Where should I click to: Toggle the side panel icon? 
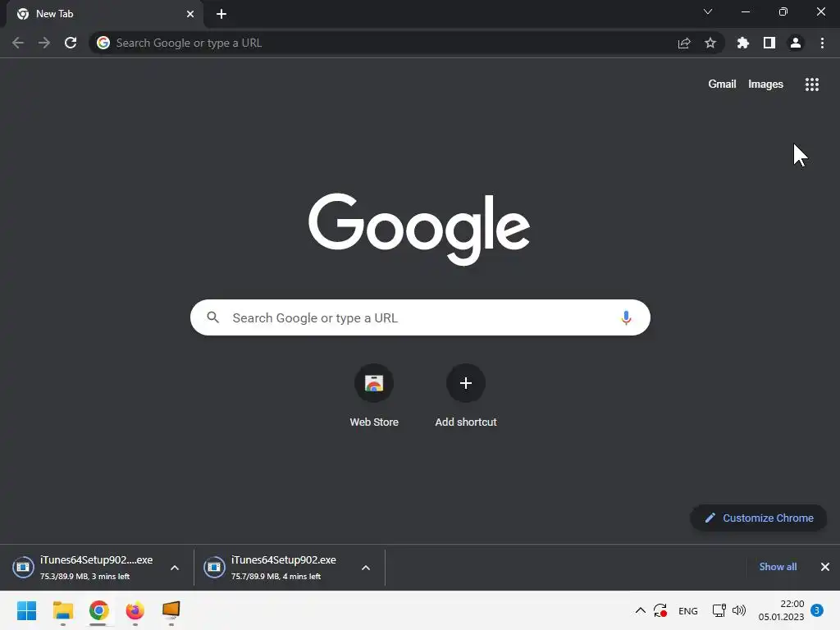(769, 43)
